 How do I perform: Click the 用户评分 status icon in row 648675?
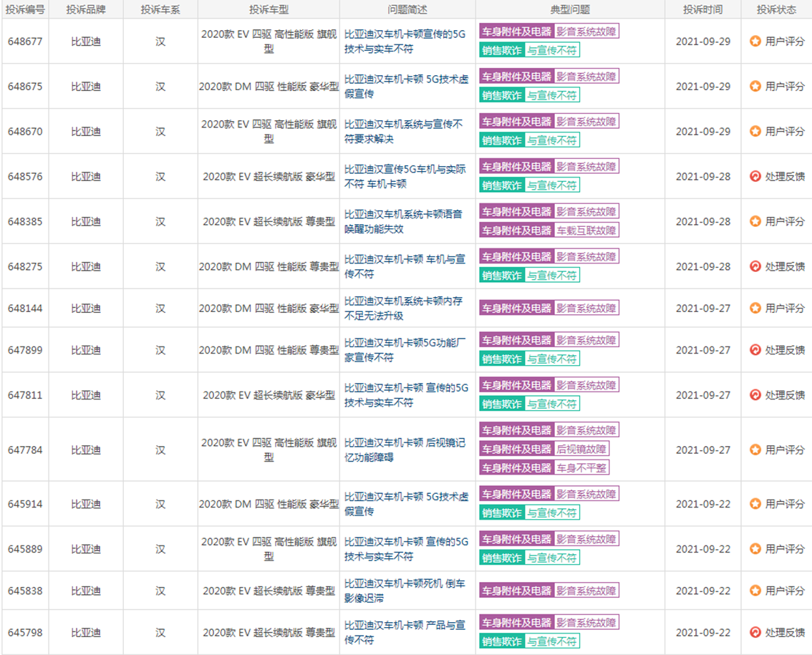point(755,87)
